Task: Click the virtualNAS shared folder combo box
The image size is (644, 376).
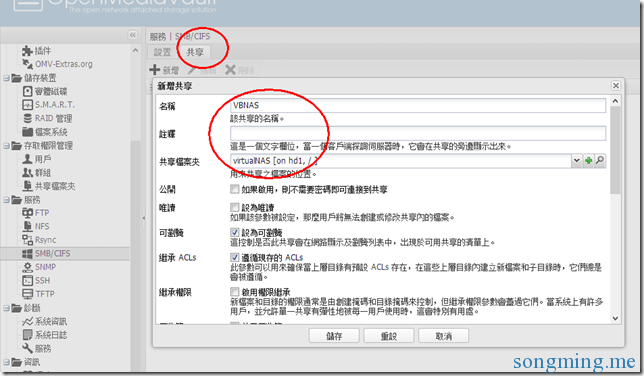Action: tap(401, 161)
